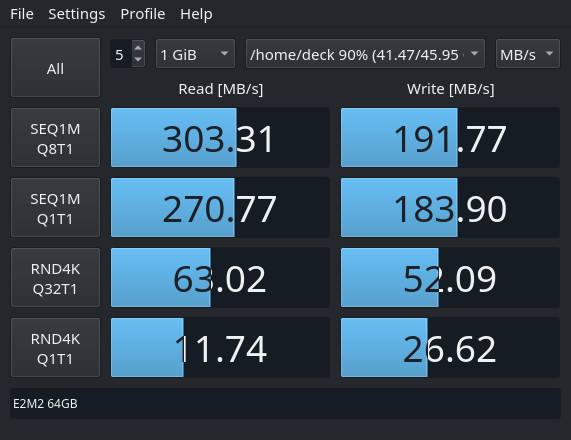The width and height of the screenshot is (571, 440).
Task: Click the E2M2 64GB comment field
Action: coord(286,404)
